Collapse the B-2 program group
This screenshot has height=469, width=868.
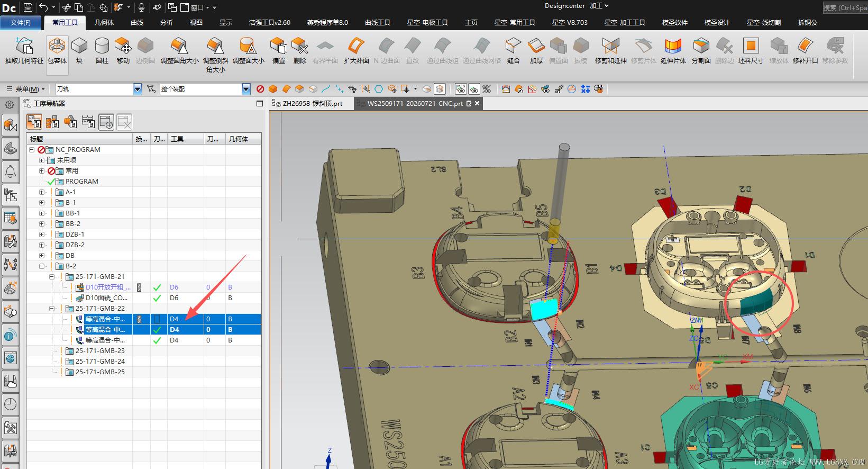pos(42,266)
